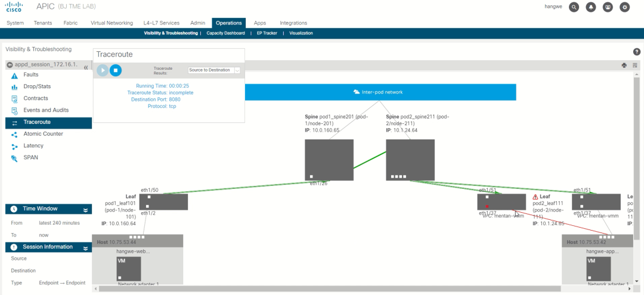Click the leaf111 warning fault icon

click(x=535, y=197)
